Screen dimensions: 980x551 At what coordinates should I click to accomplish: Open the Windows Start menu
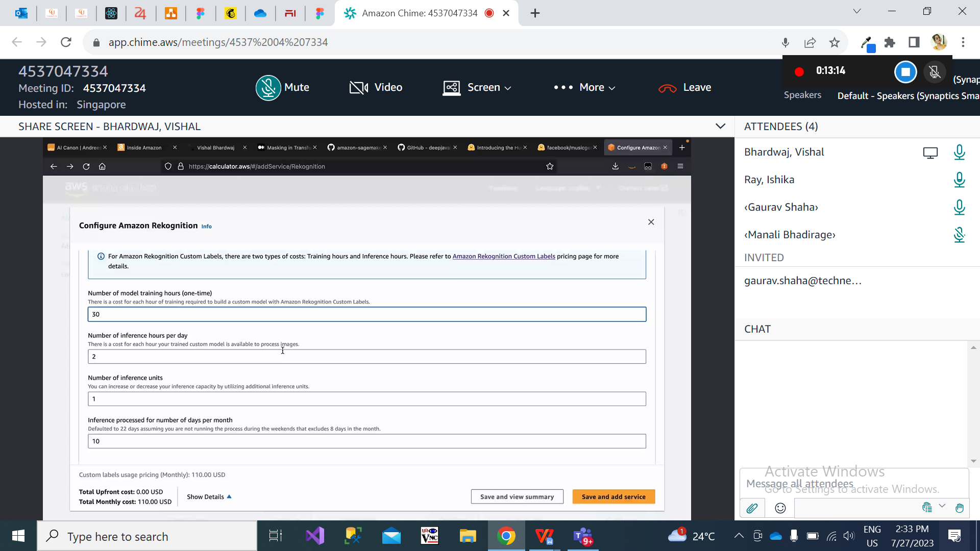pyautogui.click(x=18, y=536)
